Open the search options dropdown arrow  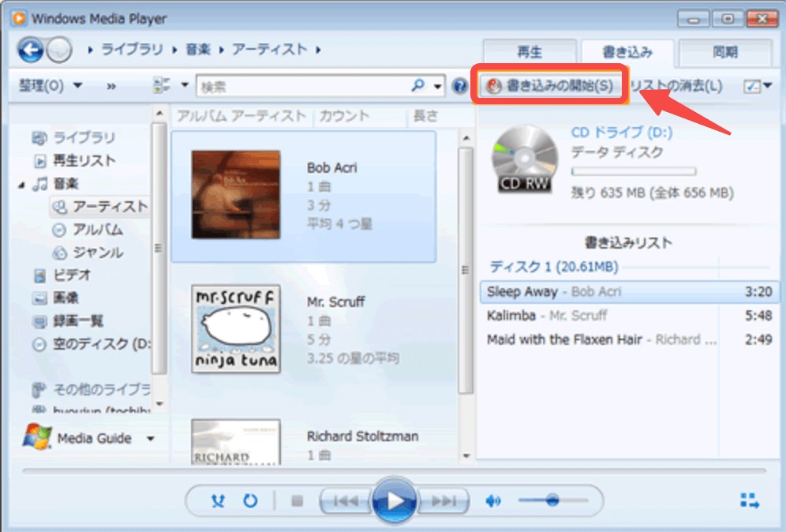click(437, 86)
